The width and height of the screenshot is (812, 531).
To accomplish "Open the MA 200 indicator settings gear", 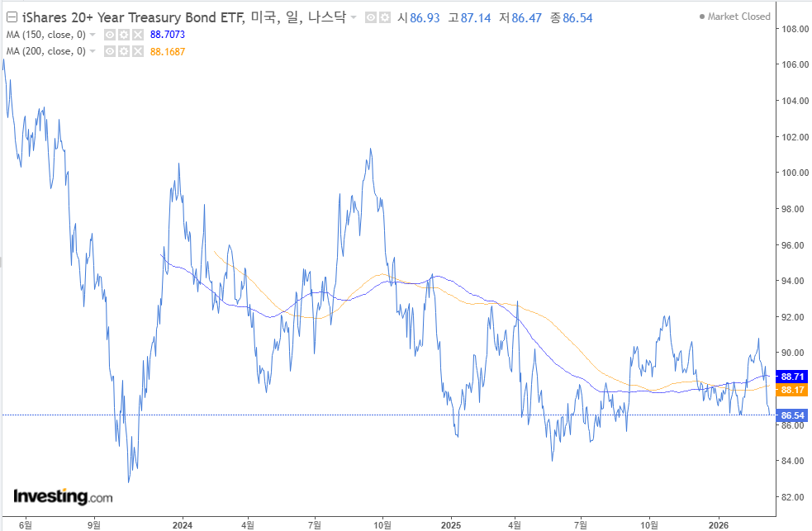I will pos(124,51).
